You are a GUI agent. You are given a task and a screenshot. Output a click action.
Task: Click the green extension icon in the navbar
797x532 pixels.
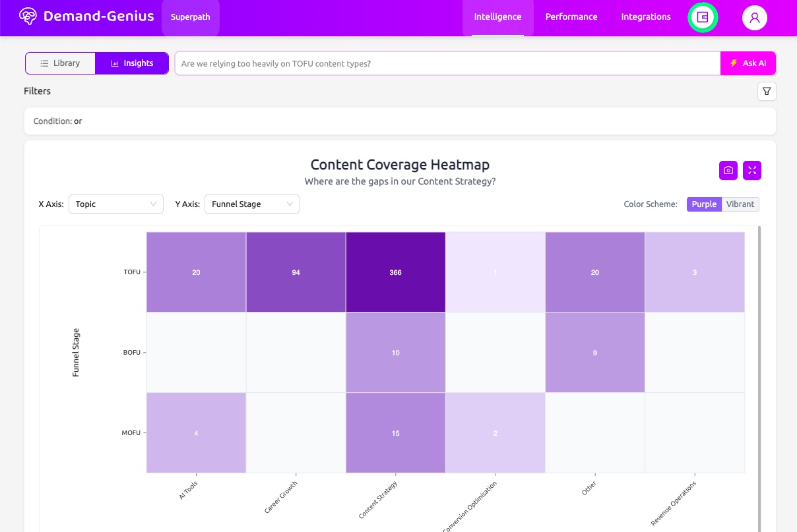click(x=702, y=18)
